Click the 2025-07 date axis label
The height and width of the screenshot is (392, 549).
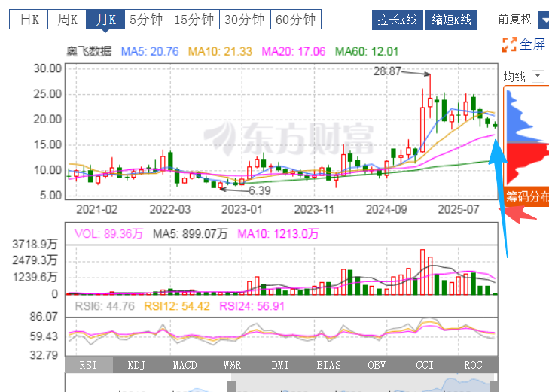point(459,209)
